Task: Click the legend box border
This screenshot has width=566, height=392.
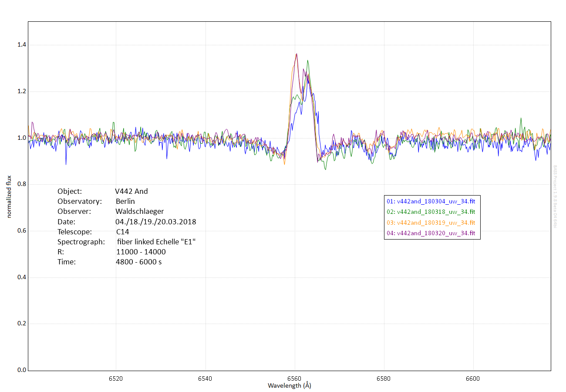Action: coord(432,196)
